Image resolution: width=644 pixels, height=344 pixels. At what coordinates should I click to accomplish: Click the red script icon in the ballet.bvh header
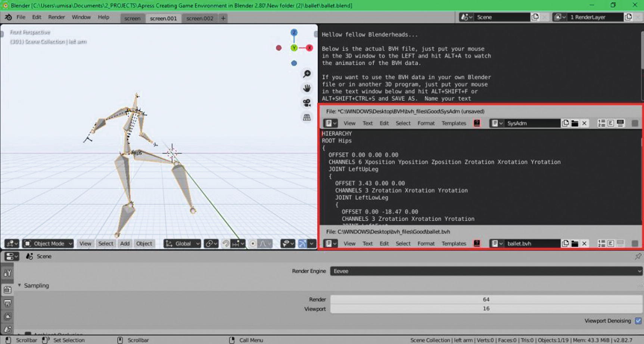tap(477, 244)
